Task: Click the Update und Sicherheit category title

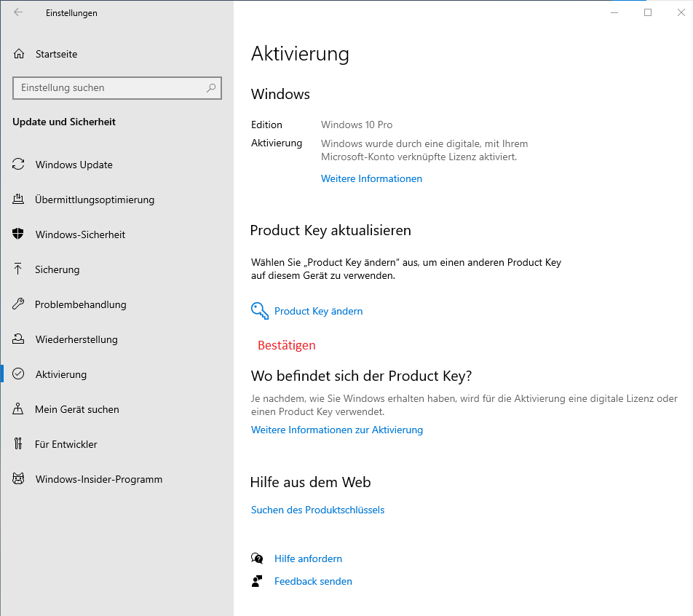Action: coord(64,122)
